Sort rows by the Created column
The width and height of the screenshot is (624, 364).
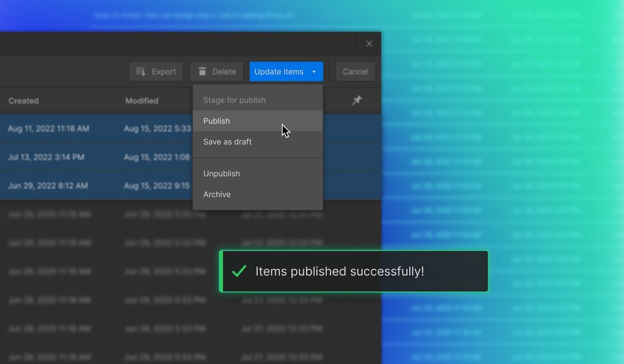point(23,101)
